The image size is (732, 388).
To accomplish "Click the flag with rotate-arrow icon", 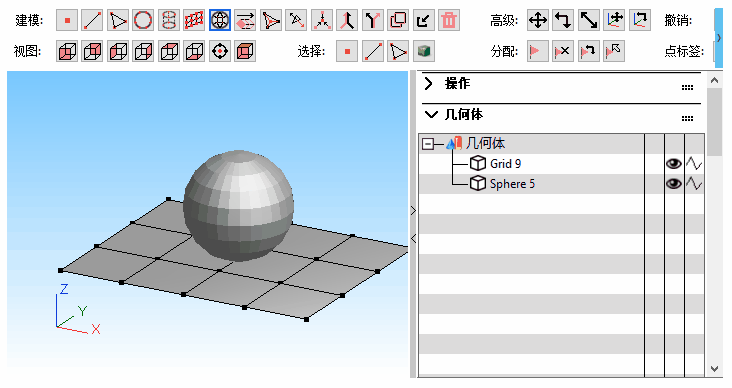I will [x=589, y=51].
